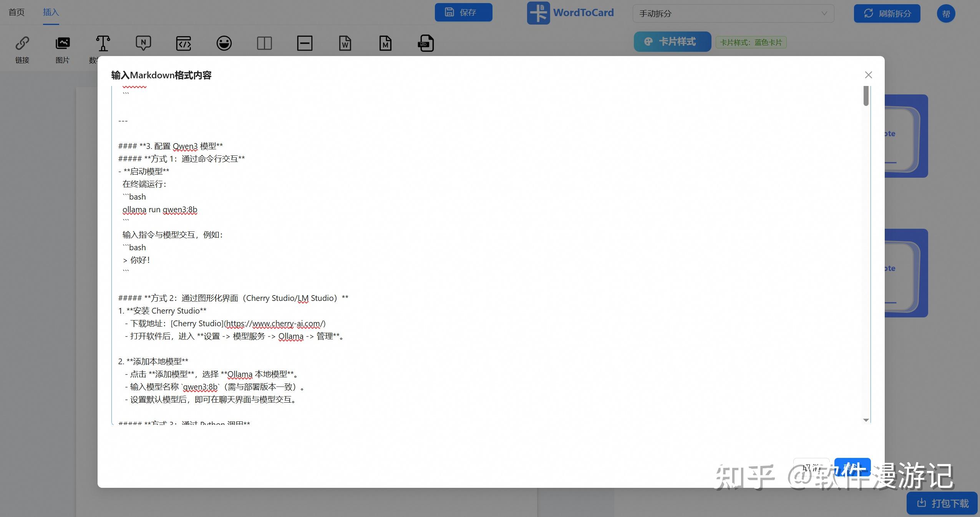This screenshot has width=980, height=517.
Task: Insert a code block via the code icon
Action: click(184, 43)
